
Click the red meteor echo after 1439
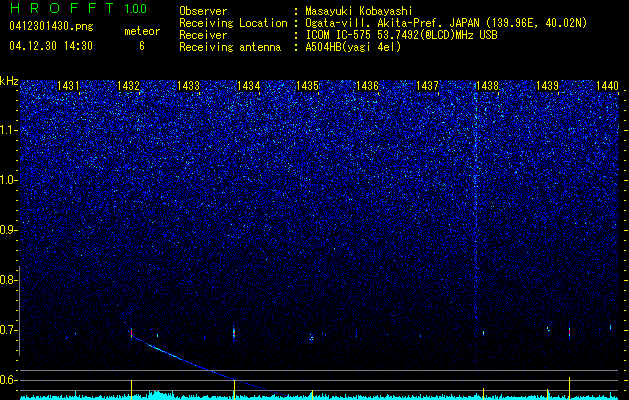[x=569, y=333]
